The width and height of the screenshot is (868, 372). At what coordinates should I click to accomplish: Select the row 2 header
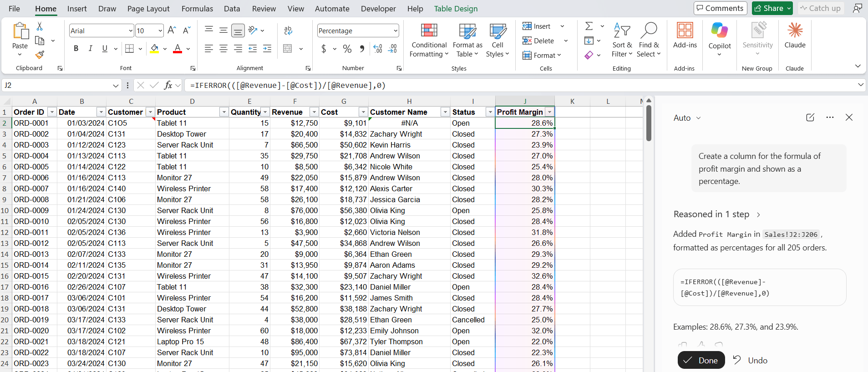(x=5, y=123)
